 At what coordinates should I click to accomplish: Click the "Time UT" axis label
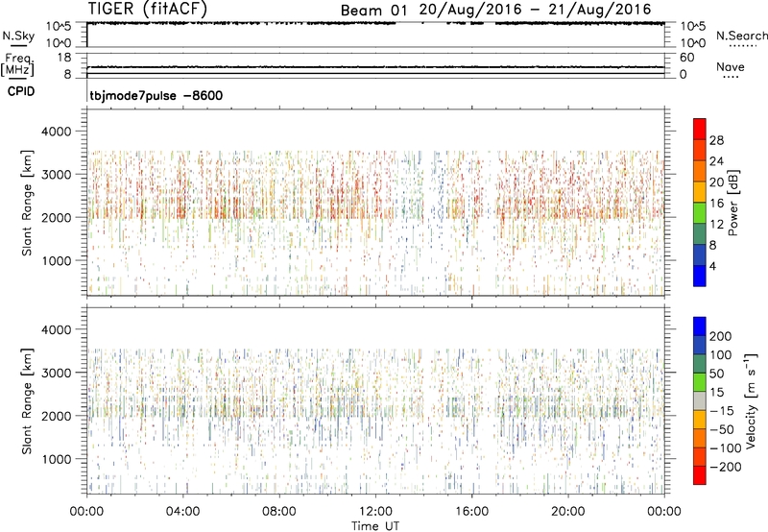tap(375, 526)
